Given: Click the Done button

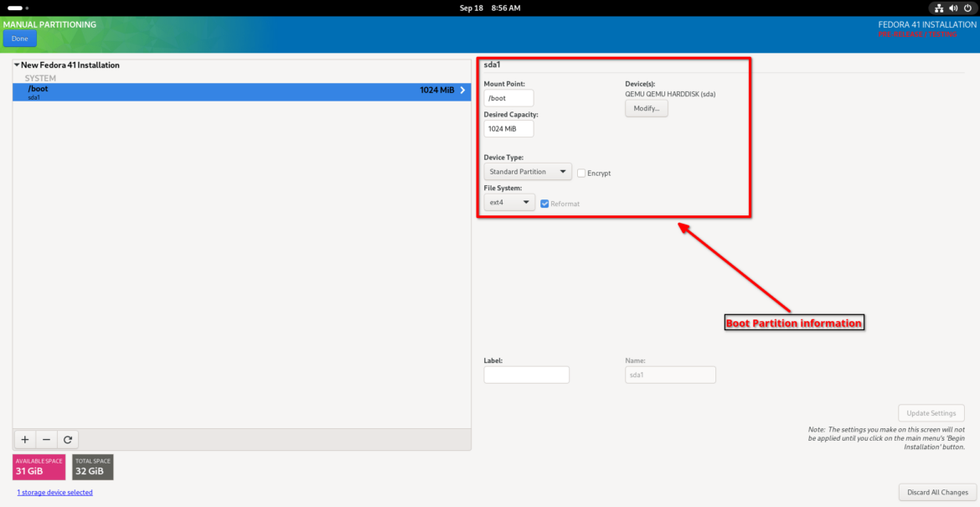Looking at the screenshot, I should pyautogui.click(x=19, y=38).
